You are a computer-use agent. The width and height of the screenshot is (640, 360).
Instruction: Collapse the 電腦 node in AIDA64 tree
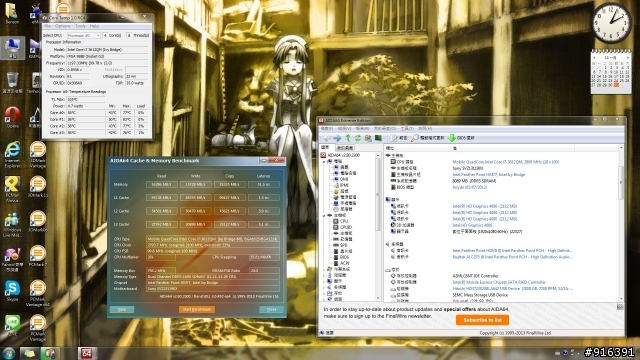point(325,161)
